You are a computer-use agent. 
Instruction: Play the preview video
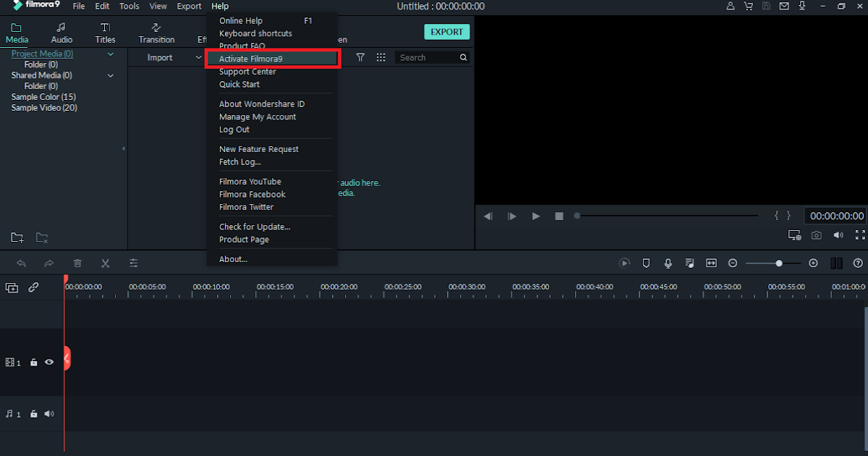536,216
